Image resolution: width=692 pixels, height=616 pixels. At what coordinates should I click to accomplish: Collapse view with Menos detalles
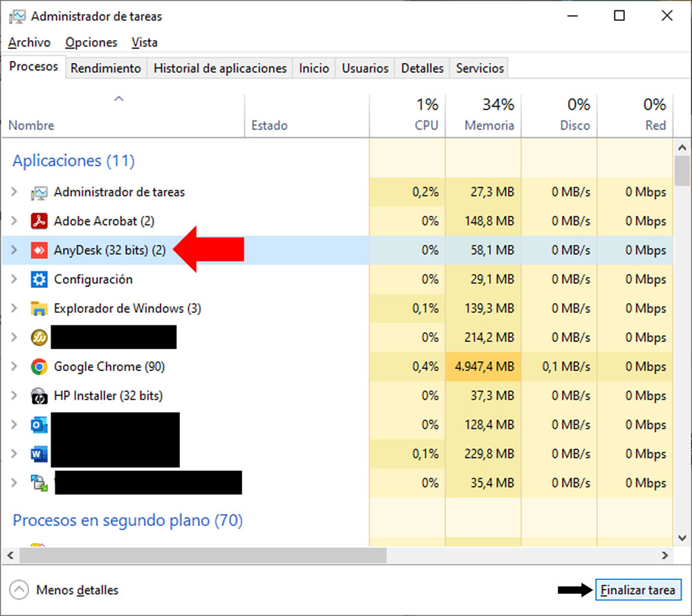[64, 590]
